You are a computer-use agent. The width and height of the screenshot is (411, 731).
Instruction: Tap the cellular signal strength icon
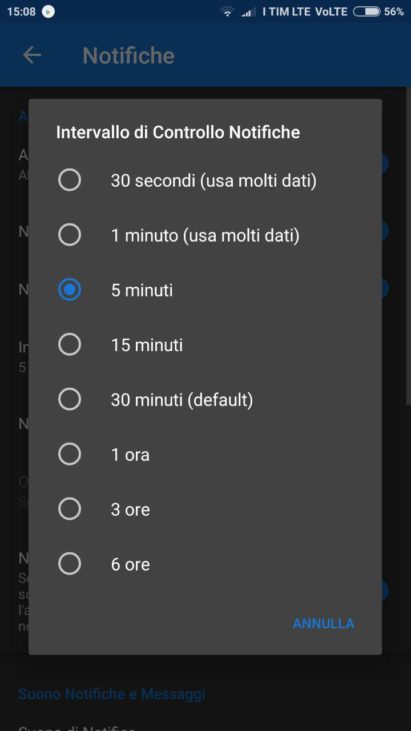point(247,13)
